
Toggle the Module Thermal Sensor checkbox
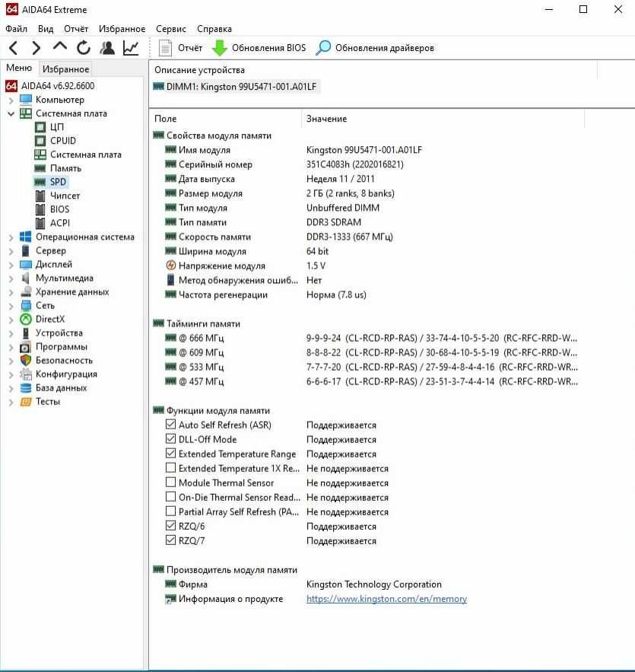(x=170, y=483)
